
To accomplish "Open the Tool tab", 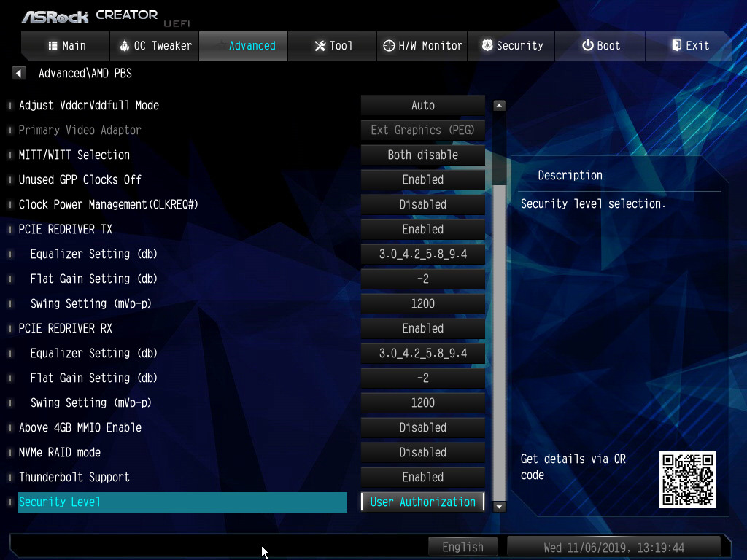I will 333,46.
